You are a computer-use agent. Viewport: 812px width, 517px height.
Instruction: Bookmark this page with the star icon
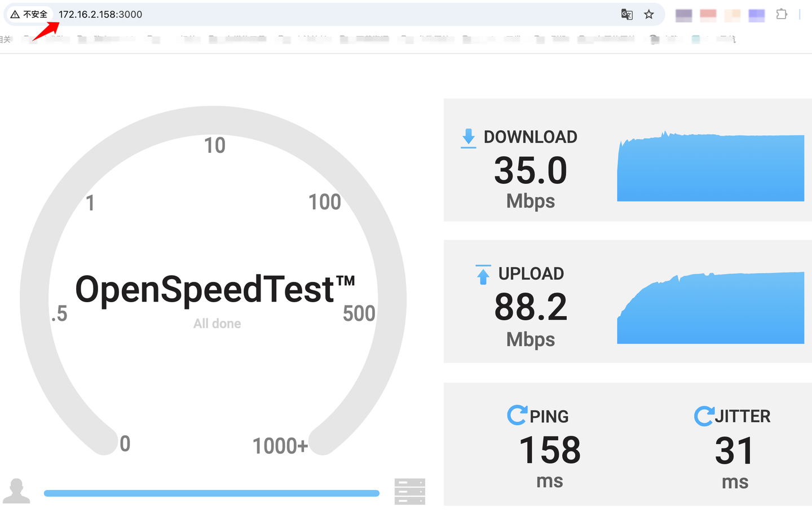[649, 15]
